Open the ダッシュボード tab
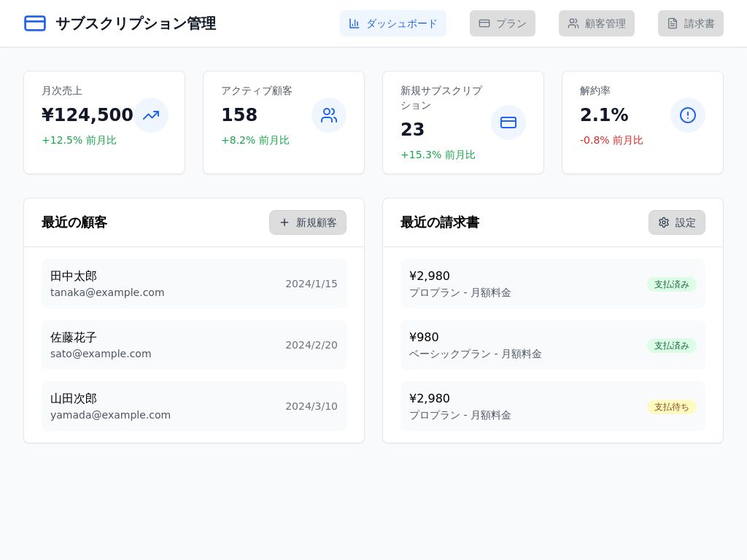 coord(393,23)
